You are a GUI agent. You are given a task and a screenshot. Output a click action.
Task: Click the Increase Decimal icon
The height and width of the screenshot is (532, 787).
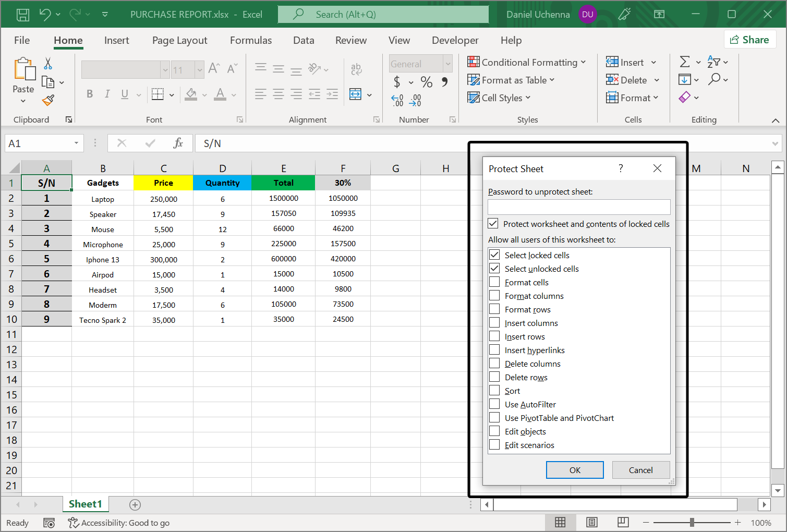(397, 100)
